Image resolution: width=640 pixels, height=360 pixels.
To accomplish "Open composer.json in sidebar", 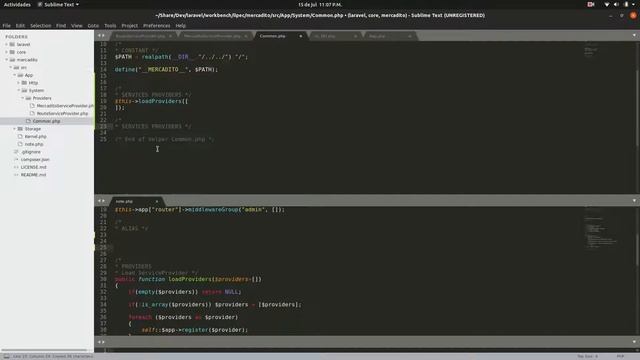I will 35,160.
